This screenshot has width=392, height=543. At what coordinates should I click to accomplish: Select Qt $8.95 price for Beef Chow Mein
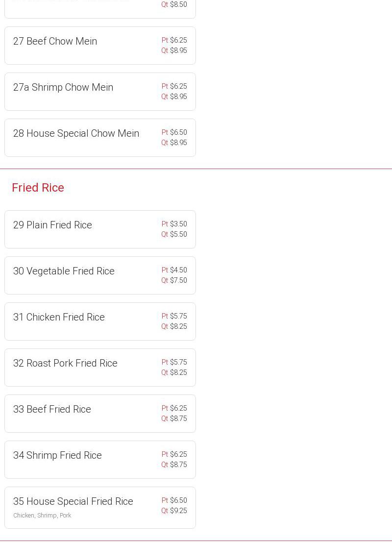tap(174, 50)
